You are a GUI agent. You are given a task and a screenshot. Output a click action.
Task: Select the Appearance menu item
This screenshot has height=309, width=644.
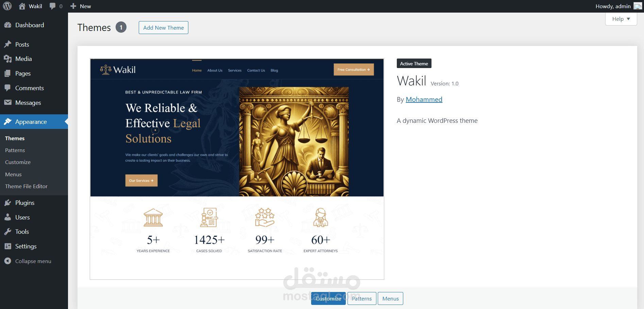click(x=34, y=122)
